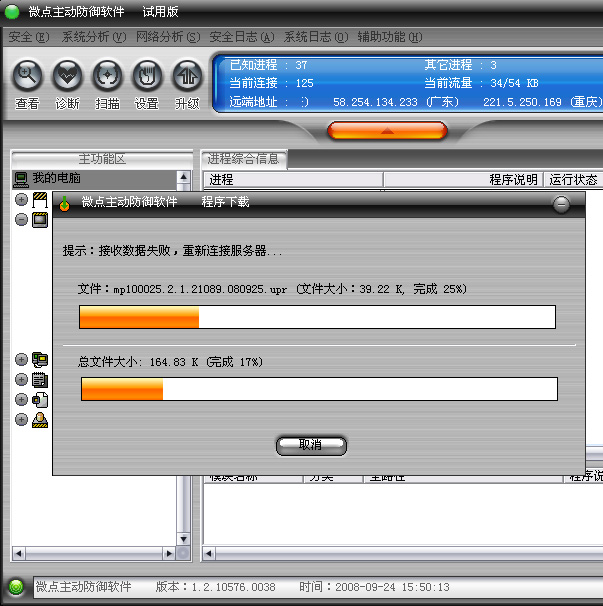Open the 安全(E) menu

click(x=29, y=37)
